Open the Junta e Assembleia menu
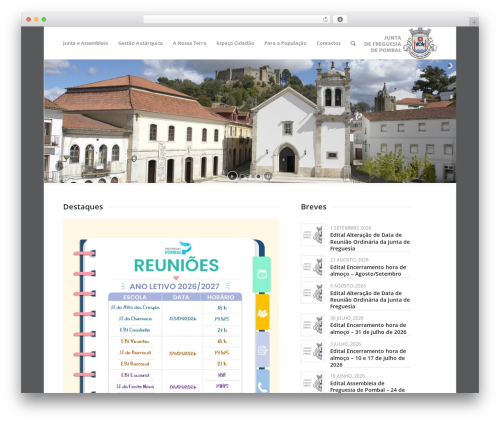Image resolution: width=500 pixels, height=423 pixels. tap(85, 43)
